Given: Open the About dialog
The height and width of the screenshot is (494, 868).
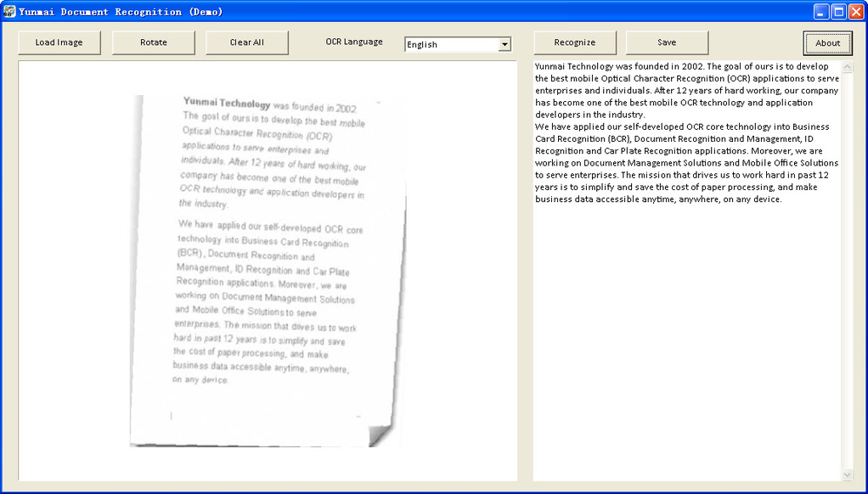Looking at the screenshot, I should tap(827, 43).
